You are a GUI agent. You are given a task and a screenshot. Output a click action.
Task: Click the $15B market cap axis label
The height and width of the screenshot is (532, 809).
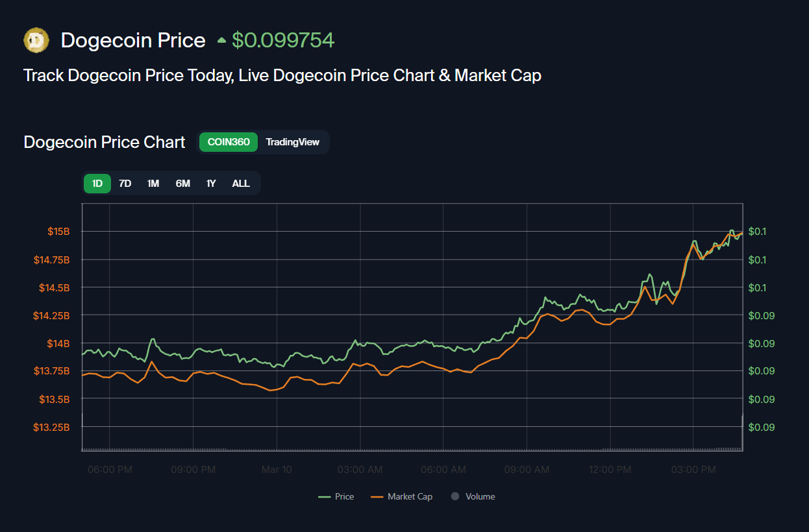point(58,232)
